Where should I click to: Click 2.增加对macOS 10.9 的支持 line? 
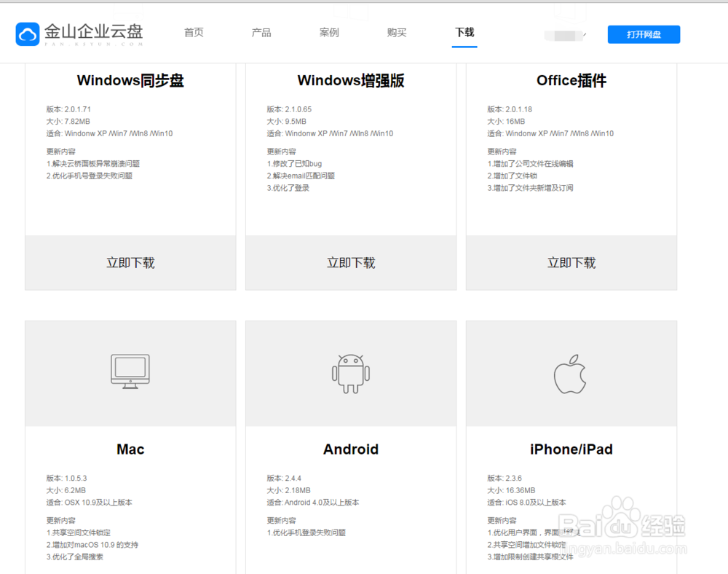click(x=92, y=544)
